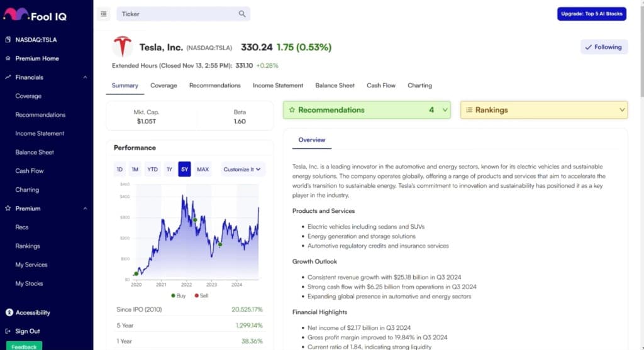The width and height of the screenshot is (644, 350).
Task: Click the green Feedback button
Action: 24,346
